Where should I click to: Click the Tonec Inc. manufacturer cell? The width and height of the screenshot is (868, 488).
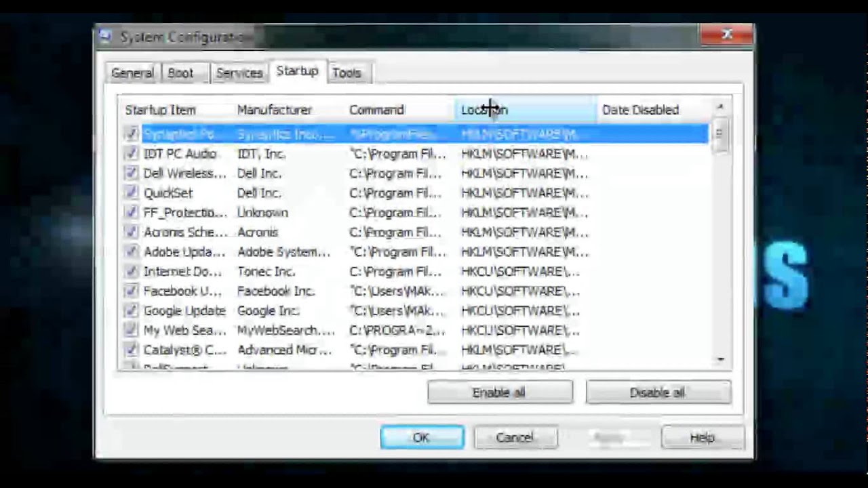(x=266, y=272)
